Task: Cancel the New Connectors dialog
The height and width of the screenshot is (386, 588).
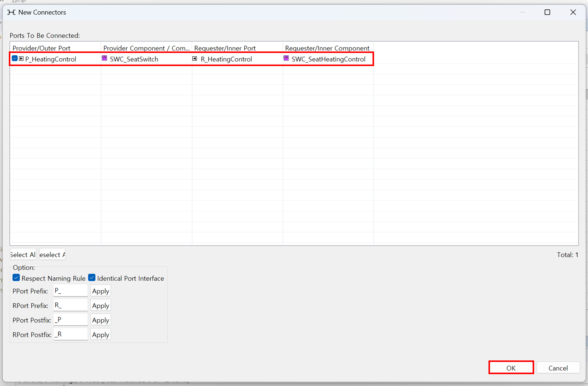Action: (x=558, y=368)
